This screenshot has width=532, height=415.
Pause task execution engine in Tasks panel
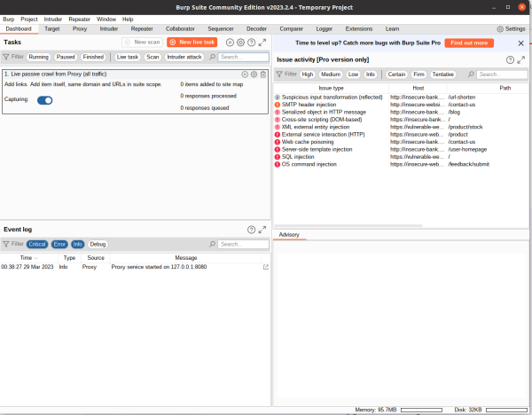coord(230,43)
